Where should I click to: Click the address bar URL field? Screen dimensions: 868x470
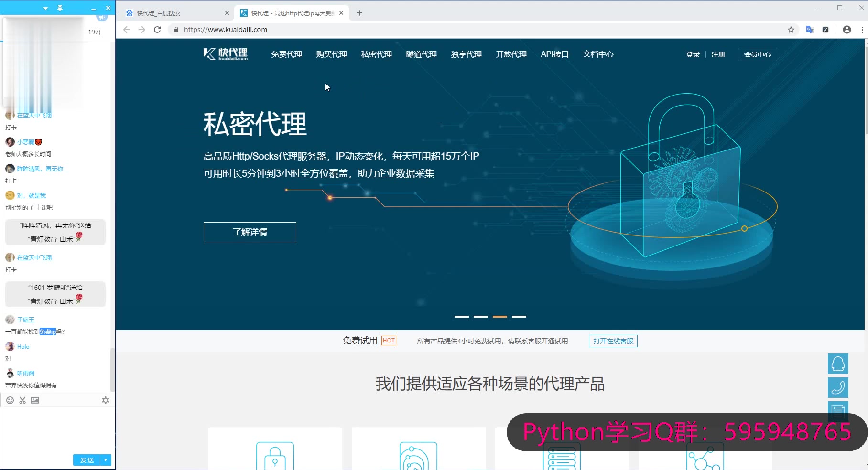click(x=478, y=30)
